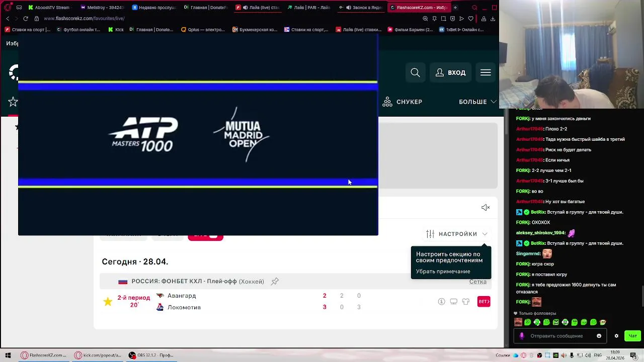Pin the Фонбет КХЛ league

(x=275, y=282)
